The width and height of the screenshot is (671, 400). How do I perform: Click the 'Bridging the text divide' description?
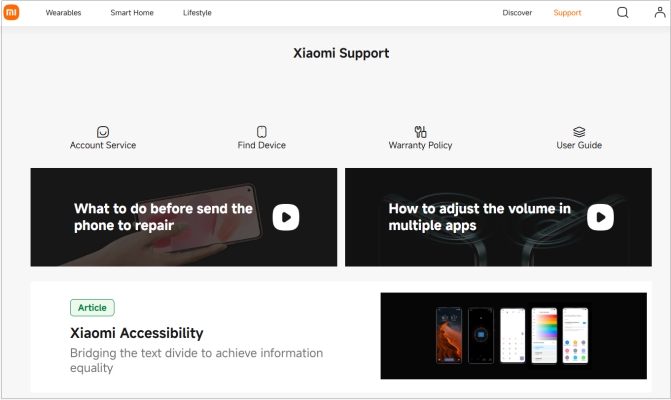point(196,360)
